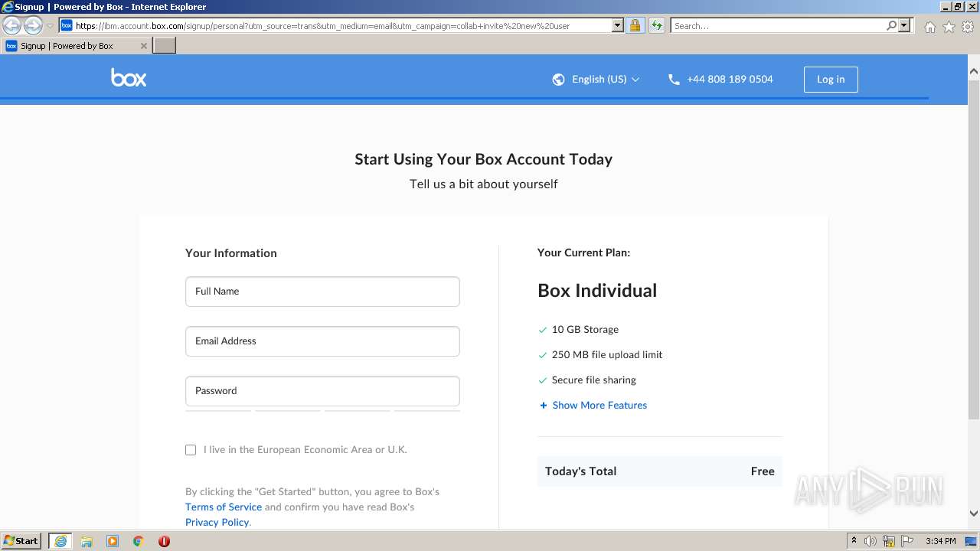Viewport: 980px width, 551px height.
Task: Open the English (US) language dropdown
Action: tap(606, 80)
